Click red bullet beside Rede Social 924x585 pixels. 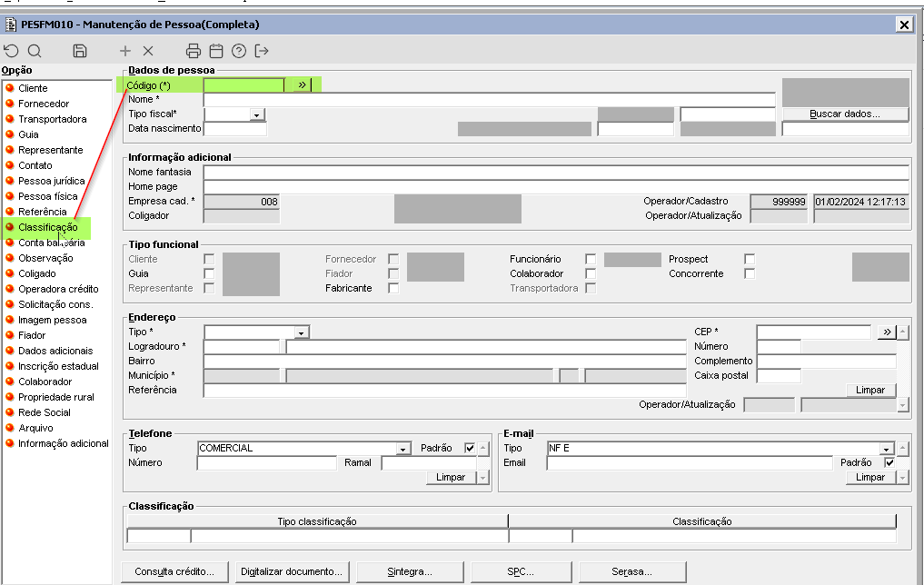click(10, 412)
